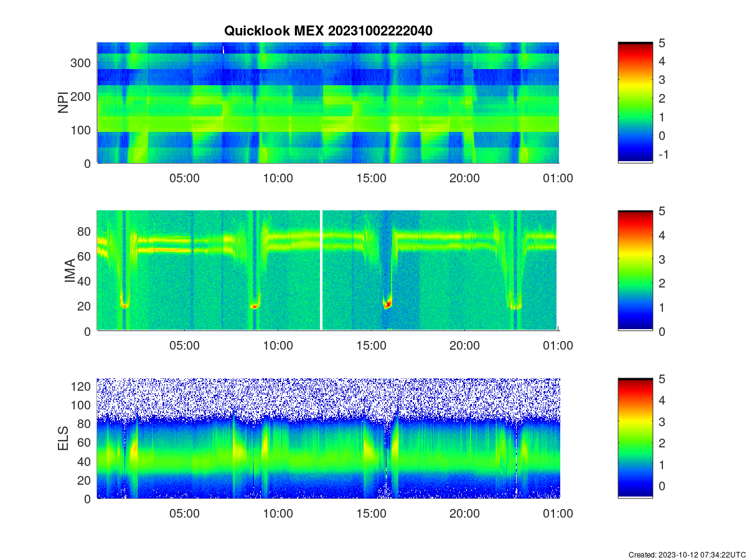Click the ELS panel's 10:00 time tick

pyautogui.click(x=278, y=514)
